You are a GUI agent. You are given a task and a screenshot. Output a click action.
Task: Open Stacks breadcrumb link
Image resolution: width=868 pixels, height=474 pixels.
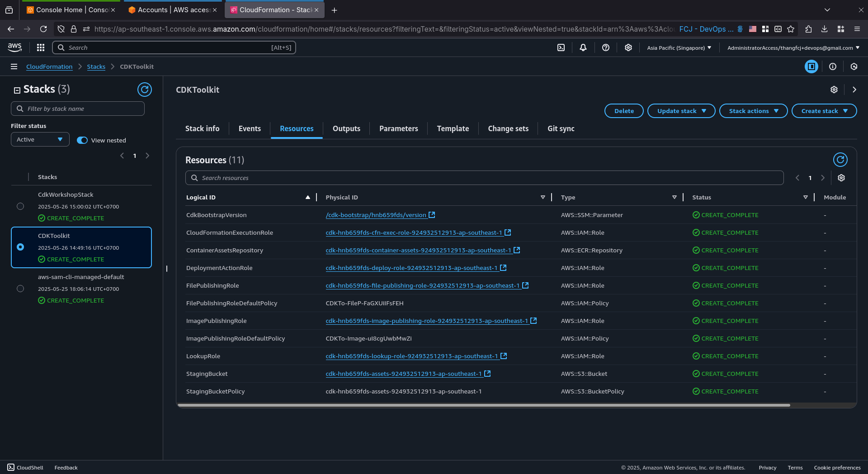tap(96, 66)
